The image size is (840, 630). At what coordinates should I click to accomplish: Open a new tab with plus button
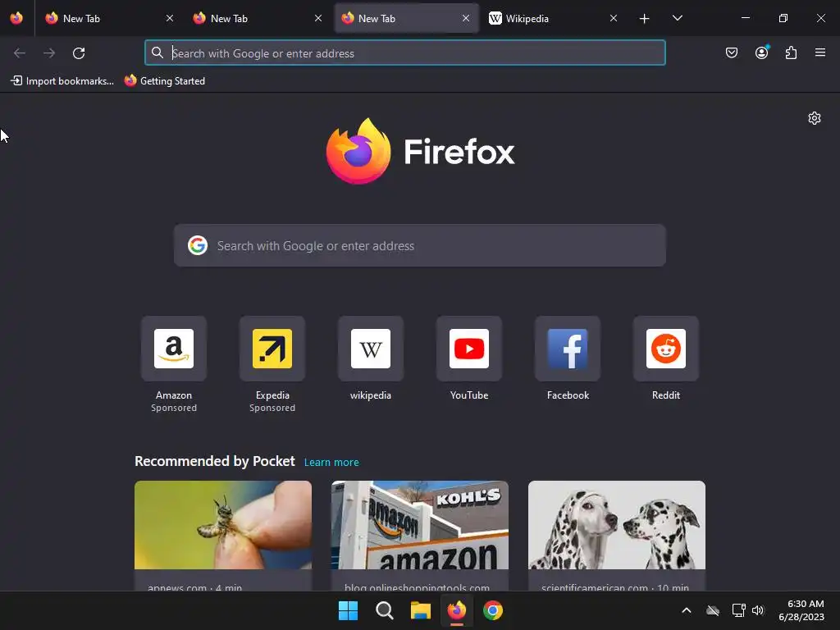[x=645, y=19]
